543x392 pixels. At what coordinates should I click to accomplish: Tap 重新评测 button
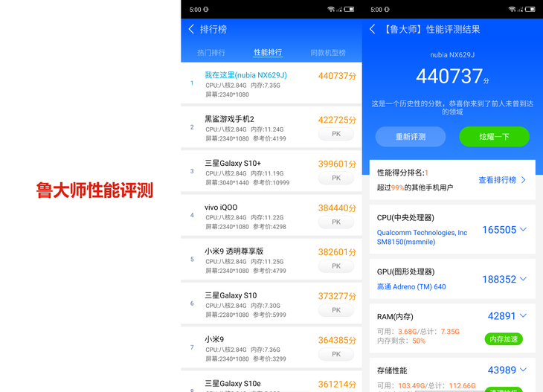[x=411, y=137]
